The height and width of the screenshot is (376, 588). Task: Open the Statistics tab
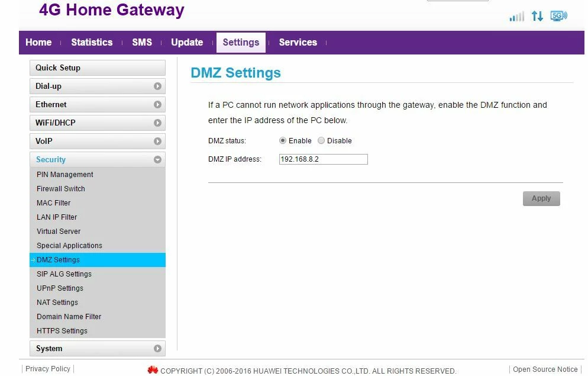[x=92, y=43]
